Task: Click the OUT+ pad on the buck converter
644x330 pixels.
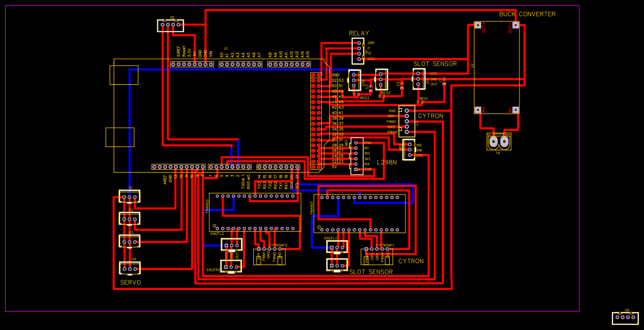Action: (477, 26)
